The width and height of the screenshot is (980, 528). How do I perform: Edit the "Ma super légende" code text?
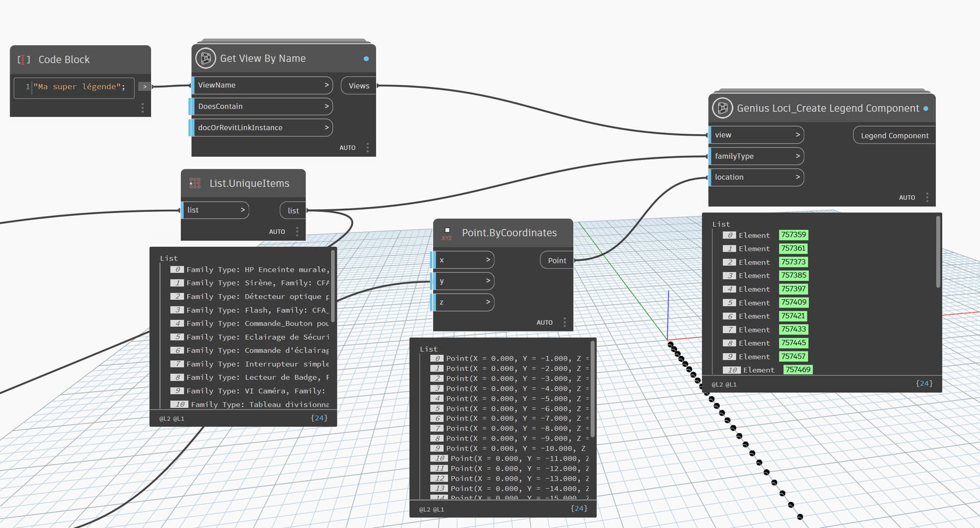(x=79, y=87)
